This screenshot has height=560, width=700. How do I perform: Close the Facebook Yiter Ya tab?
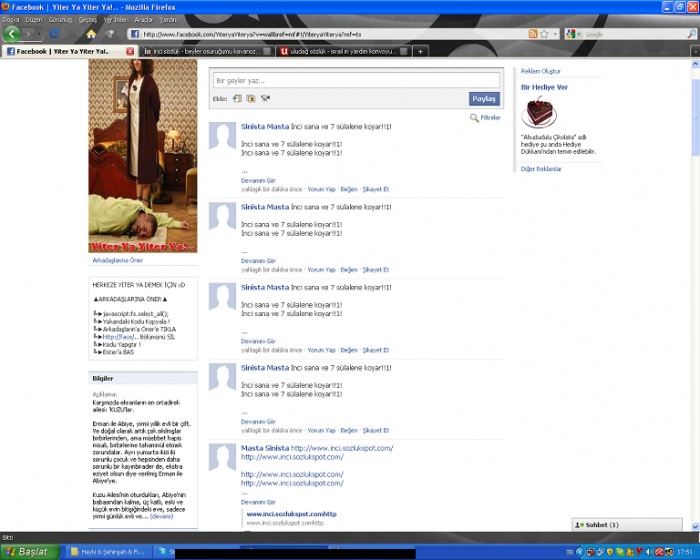point(132,50)
